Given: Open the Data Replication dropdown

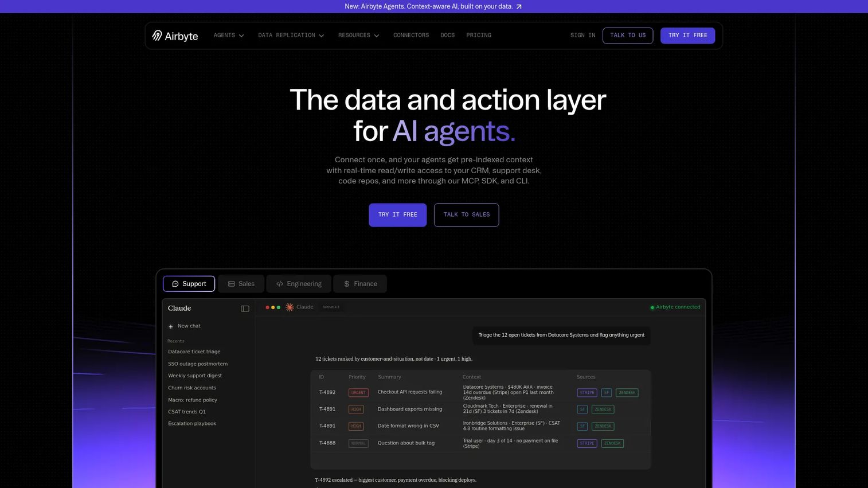Looking at the screenshot, I should 291,36.
